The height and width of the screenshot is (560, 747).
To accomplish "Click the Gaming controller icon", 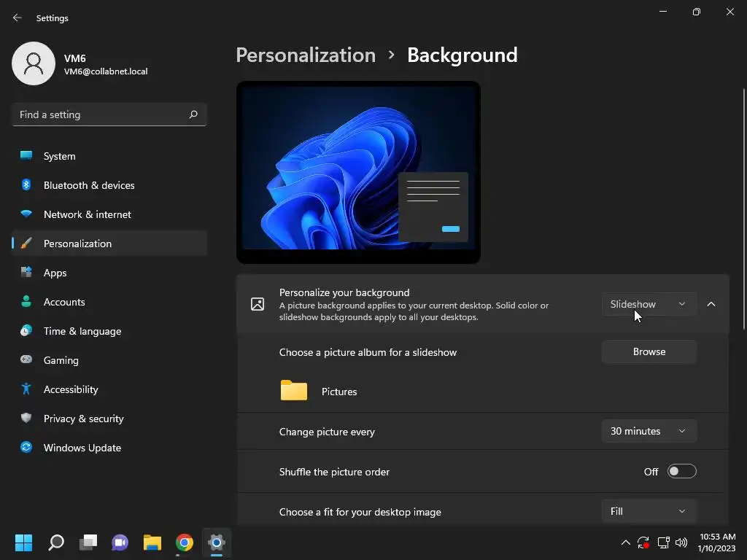I will pos(26,359).
